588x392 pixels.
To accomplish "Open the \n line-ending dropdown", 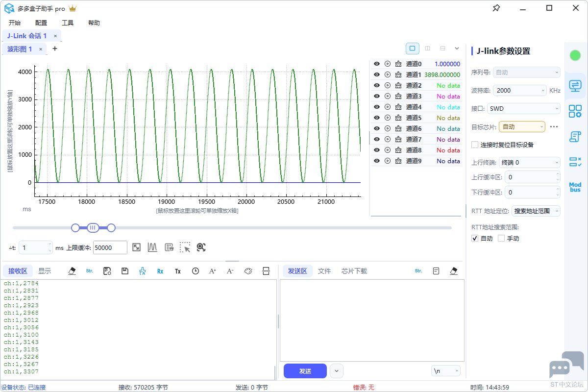I will point(446,371).
